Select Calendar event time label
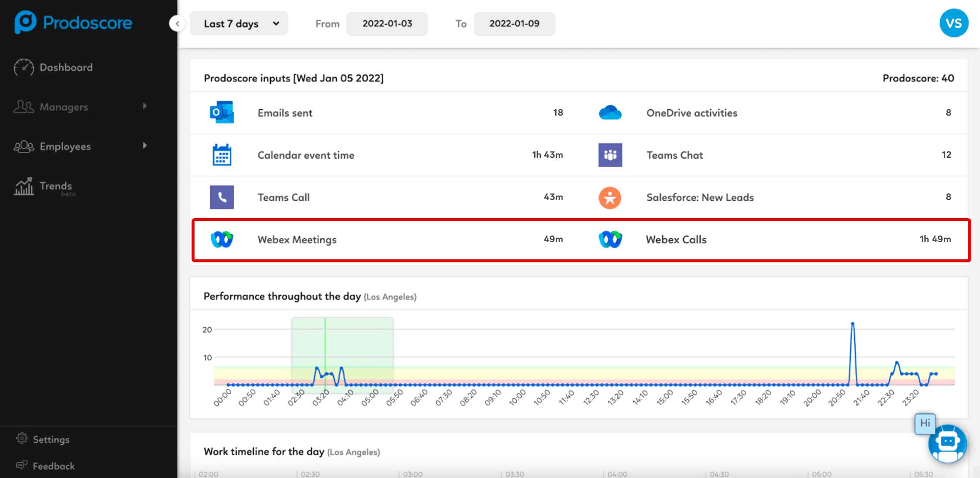The width and height of the screenshot is (980, 478). 306,155
